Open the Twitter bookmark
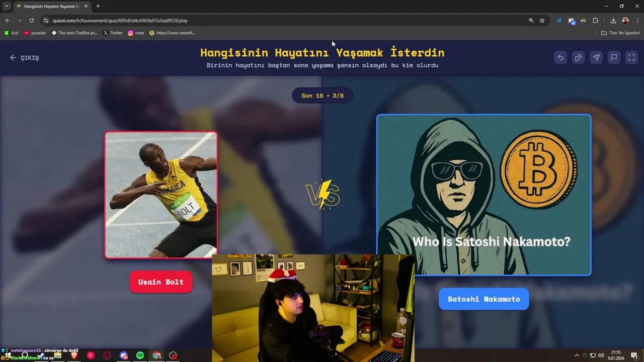644x362 pixels. tap(113, 33)
